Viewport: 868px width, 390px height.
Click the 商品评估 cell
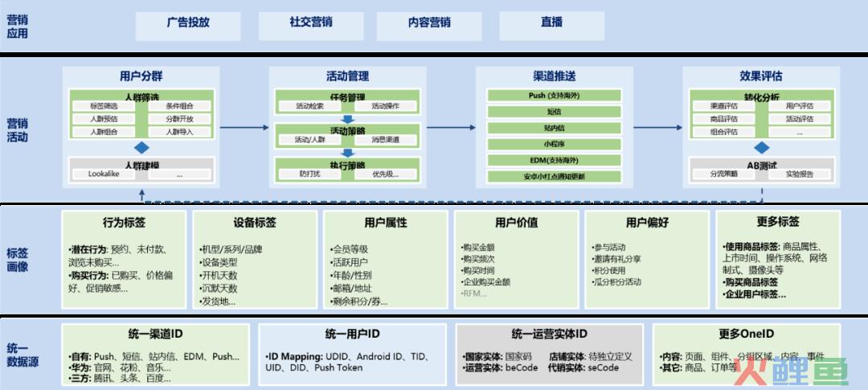click(724, 118)
